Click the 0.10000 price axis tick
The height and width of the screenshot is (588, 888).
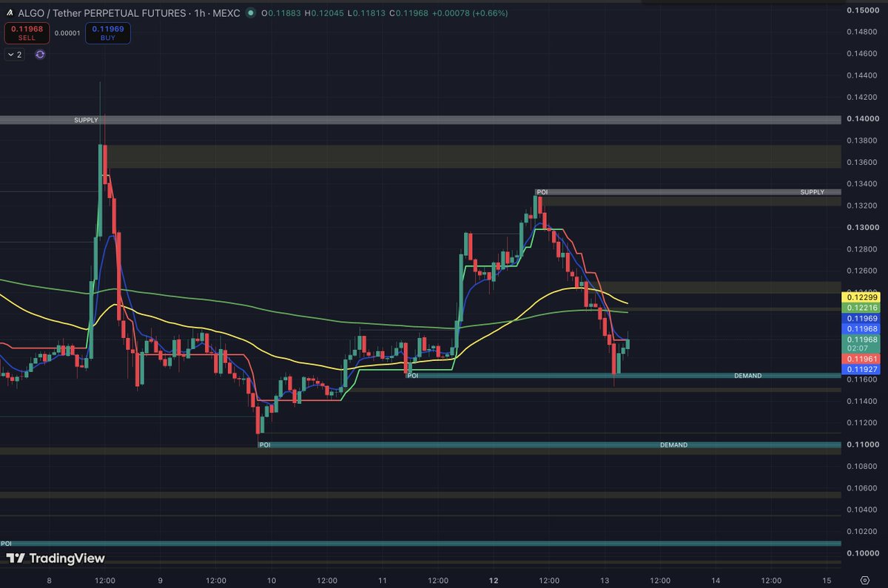point(864,553)
